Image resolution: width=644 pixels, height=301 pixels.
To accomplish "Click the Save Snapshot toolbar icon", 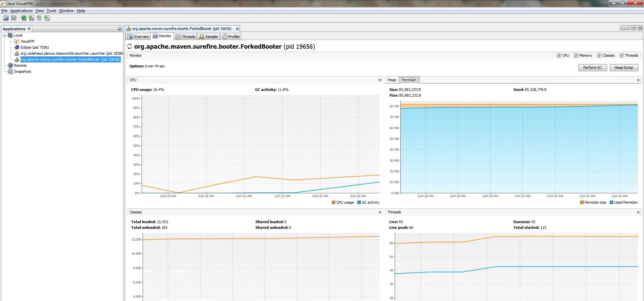I will click(x=14, y=18).
